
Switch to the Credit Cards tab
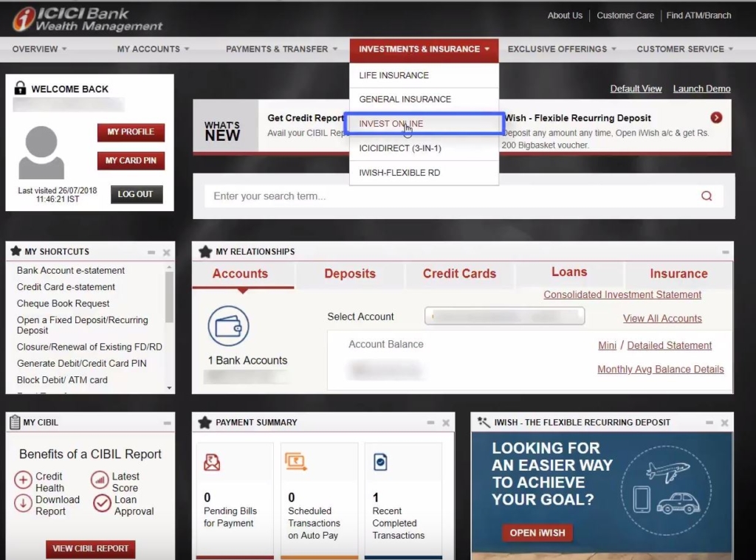click(x=459, y=274)
